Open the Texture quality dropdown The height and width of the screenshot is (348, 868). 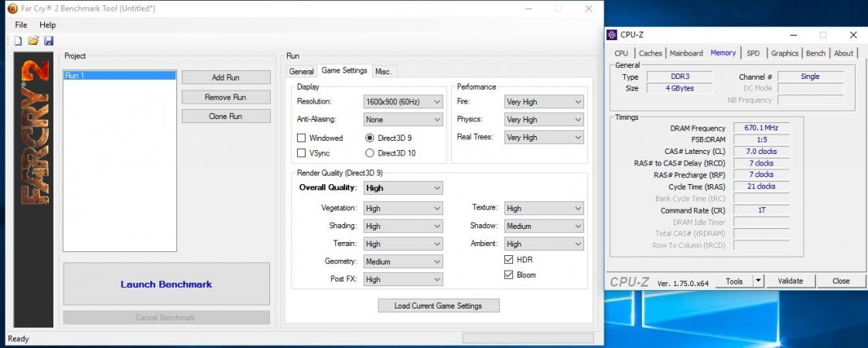pyautogui.click(x=544, y=209)
